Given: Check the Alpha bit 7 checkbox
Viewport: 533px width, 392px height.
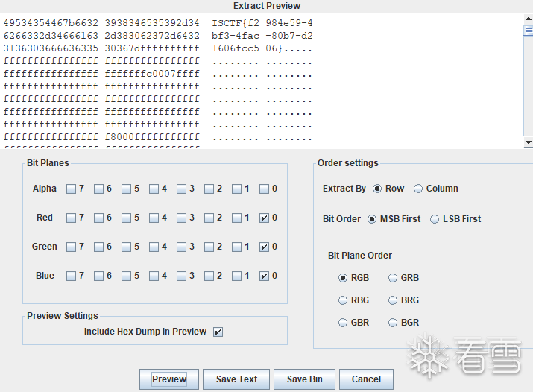Looking at the screenshot, I should click(71, 189).
